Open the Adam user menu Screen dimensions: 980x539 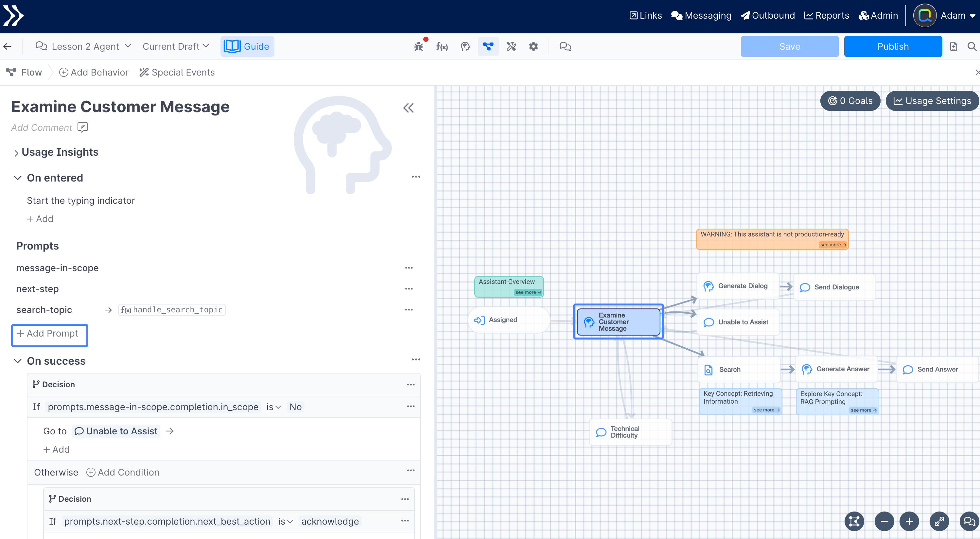[x=958, y=16]
